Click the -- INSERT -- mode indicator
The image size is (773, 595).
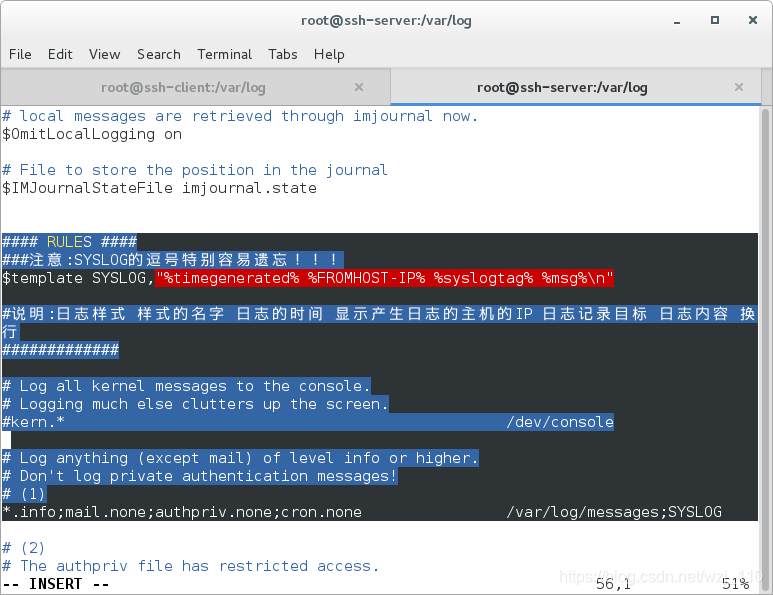(56, 584)
